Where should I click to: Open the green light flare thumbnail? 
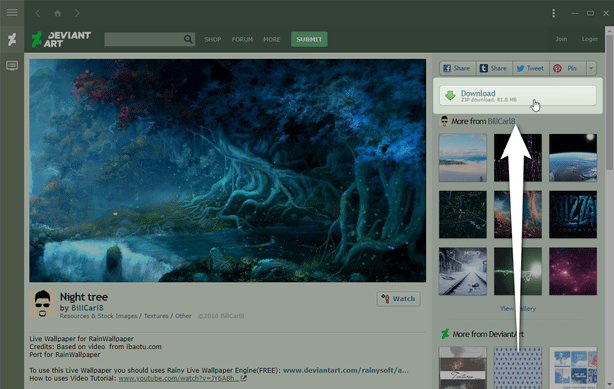coord(518,271)
